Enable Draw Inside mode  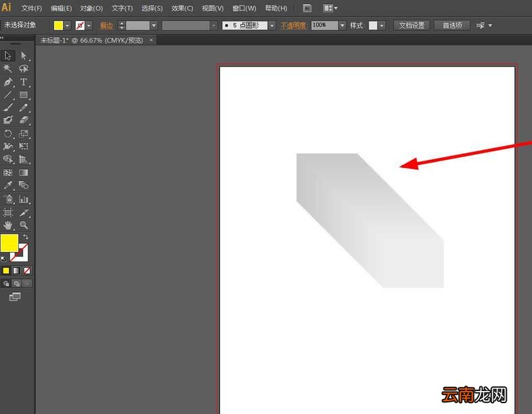[27, 283]
